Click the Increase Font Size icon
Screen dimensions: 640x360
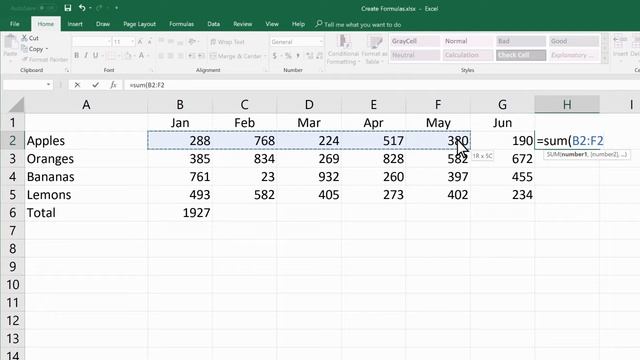(140, 42)
